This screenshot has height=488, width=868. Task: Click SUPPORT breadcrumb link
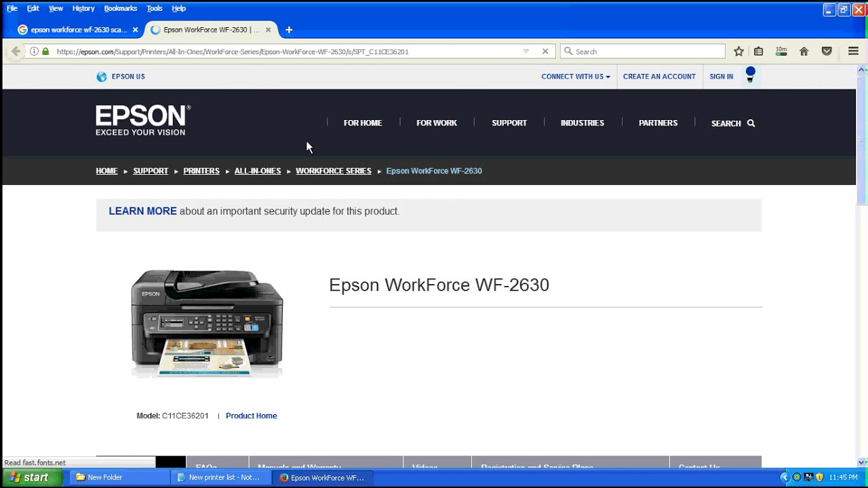click(151, 171)
